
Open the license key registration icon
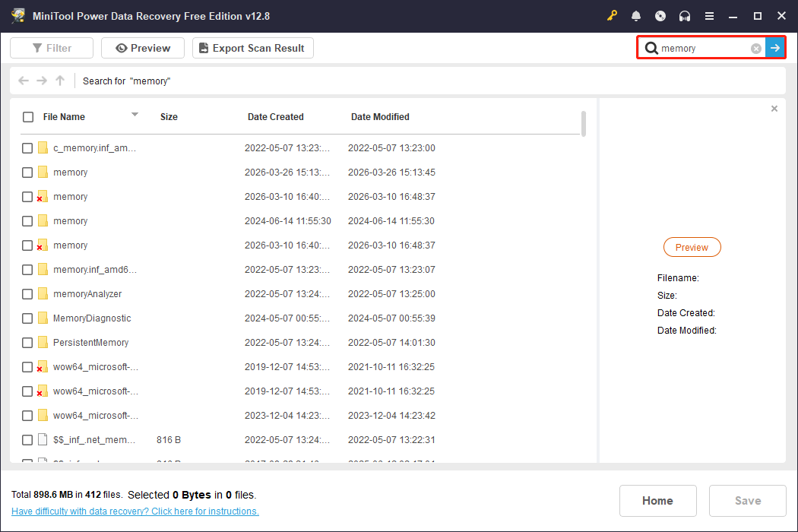point(613,15)
